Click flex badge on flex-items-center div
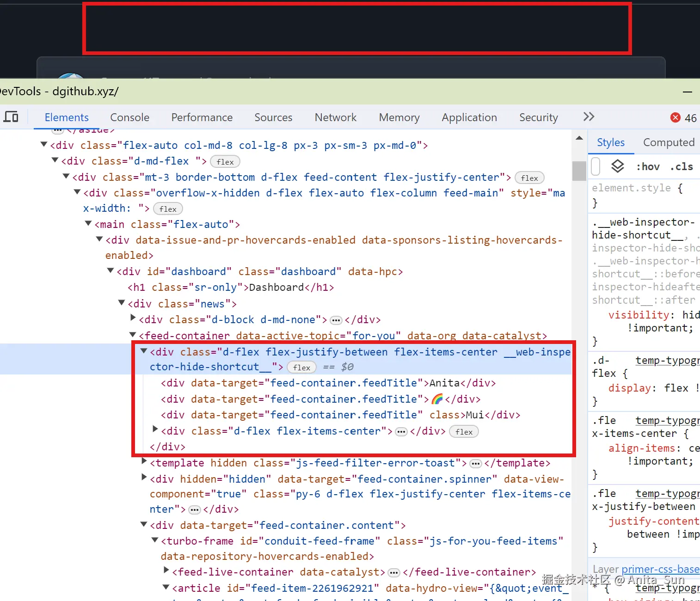This screenshot has width=700, height=601. pyautogui.click(x=464, y=432)
